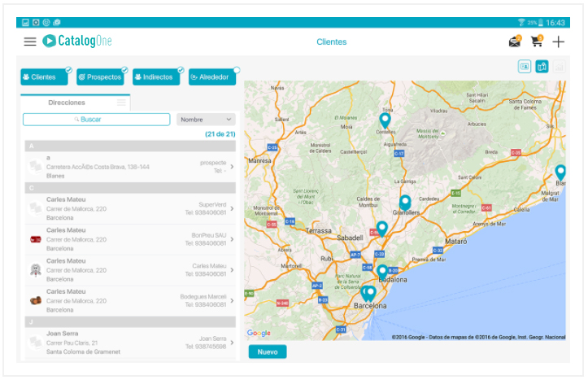This screenshot has width=588, height=380.
Task: Expand the prospecte Blanes entry chevron
Action: 232,167
